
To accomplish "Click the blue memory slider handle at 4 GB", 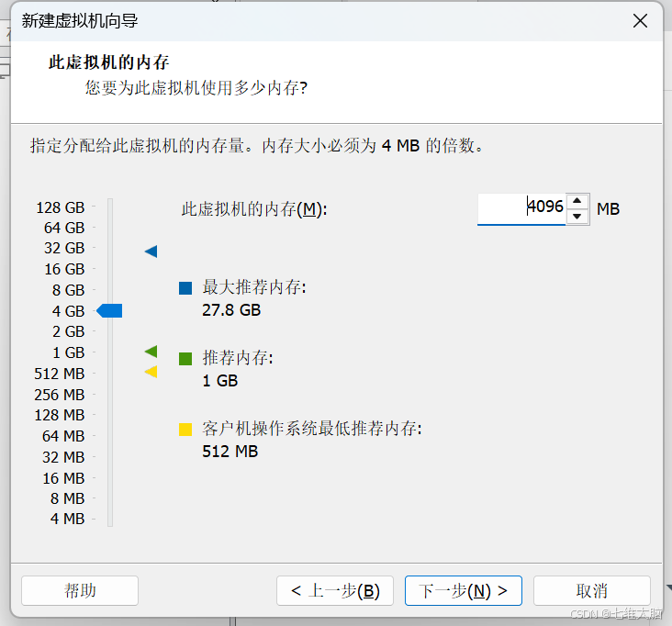I will [109, 310].
